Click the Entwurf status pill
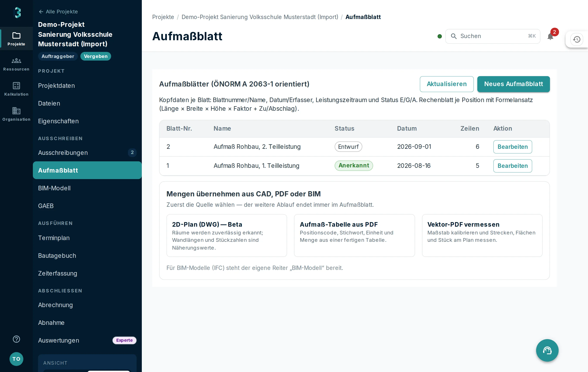The image size is (588, 372). [348, 147]
